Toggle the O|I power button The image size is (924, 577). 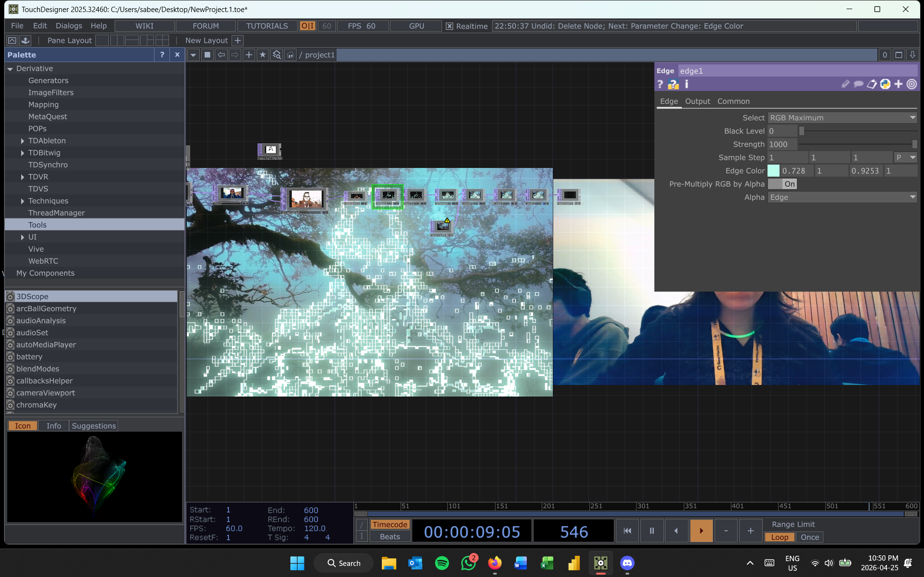point(308,26)
